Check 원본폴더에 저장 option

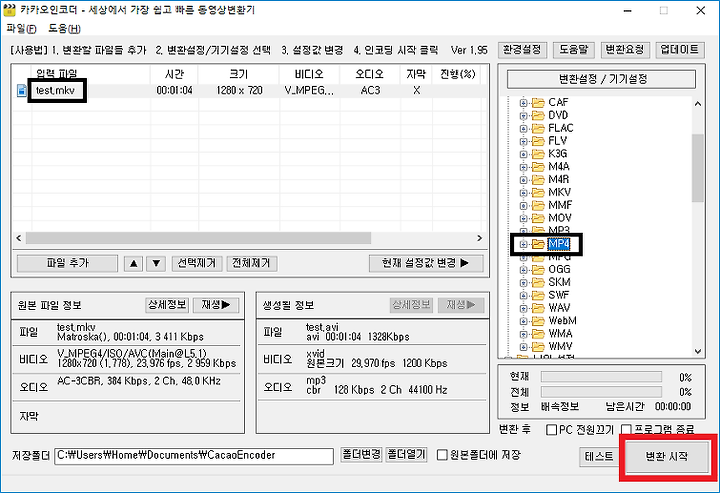[x=442, y=455]
